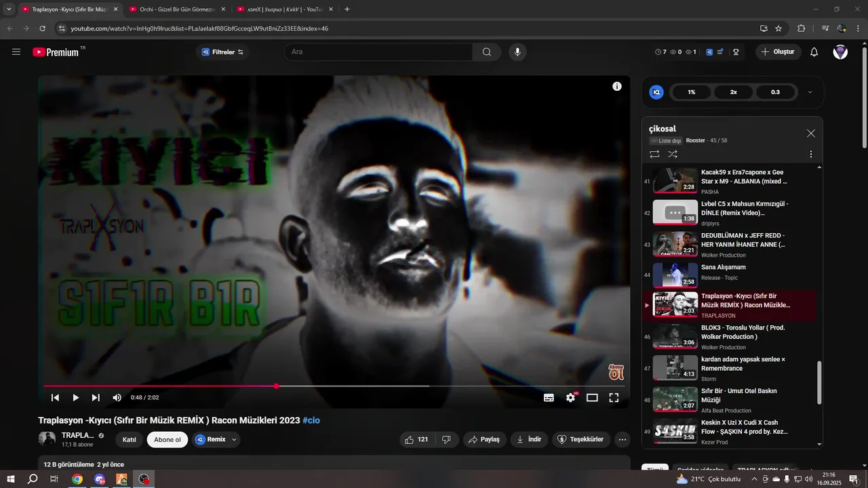Click the Paylaş share button
Screen dimensions: 868x488
pos(484,439)
